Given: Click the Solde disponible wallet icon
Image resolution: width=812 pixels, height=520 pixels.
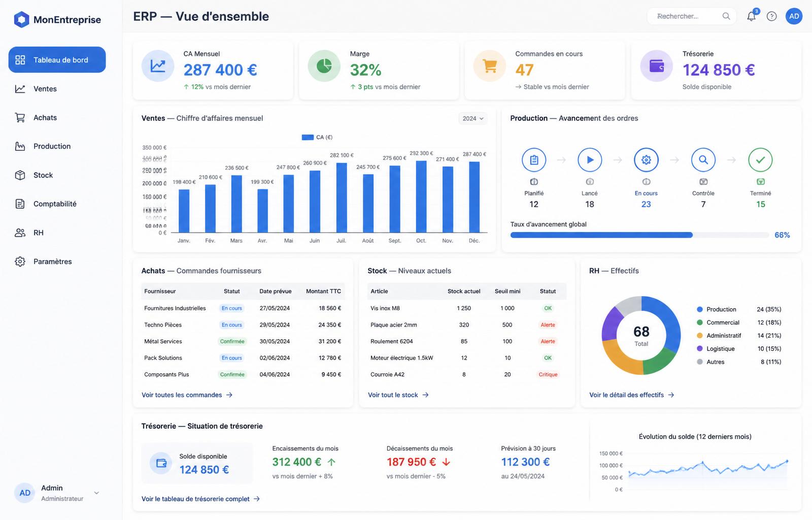Looking at the screenshot, I should [x=161, y=463].
